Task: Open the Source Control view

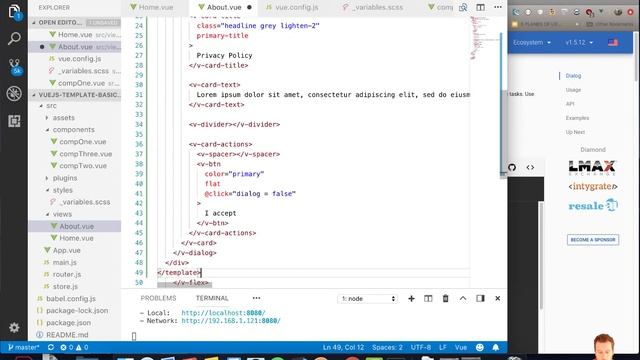Action: 15,66
